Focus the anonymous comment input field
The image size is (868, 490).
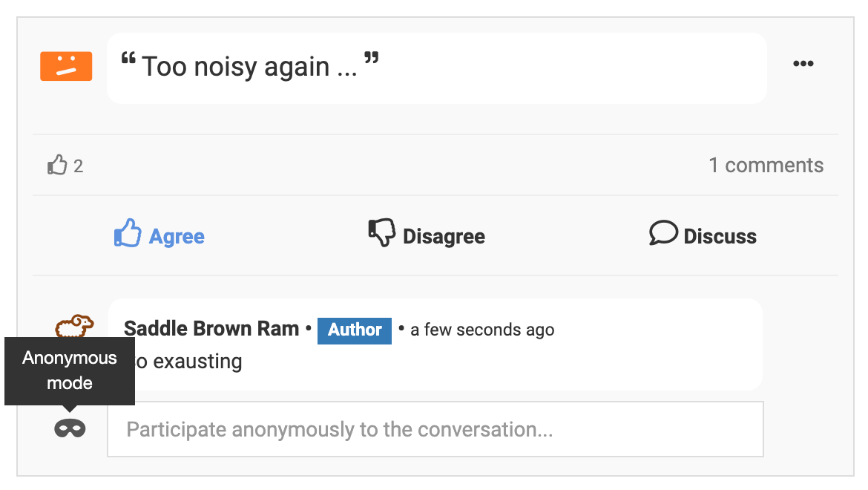tap(435, 429)
